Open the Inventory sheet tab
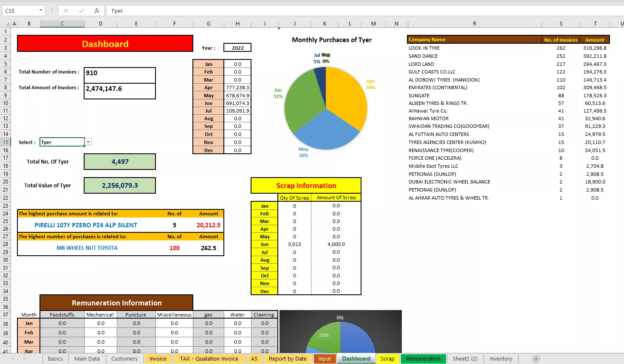 pos(501,359)
